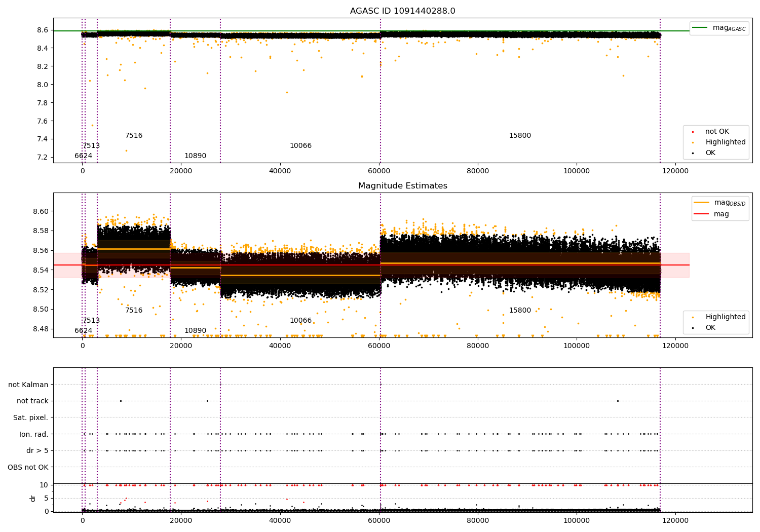Click obsid label 10066 in Magnitude Estimates plot
Screen dimensions: 760x532
coord(300,321)
